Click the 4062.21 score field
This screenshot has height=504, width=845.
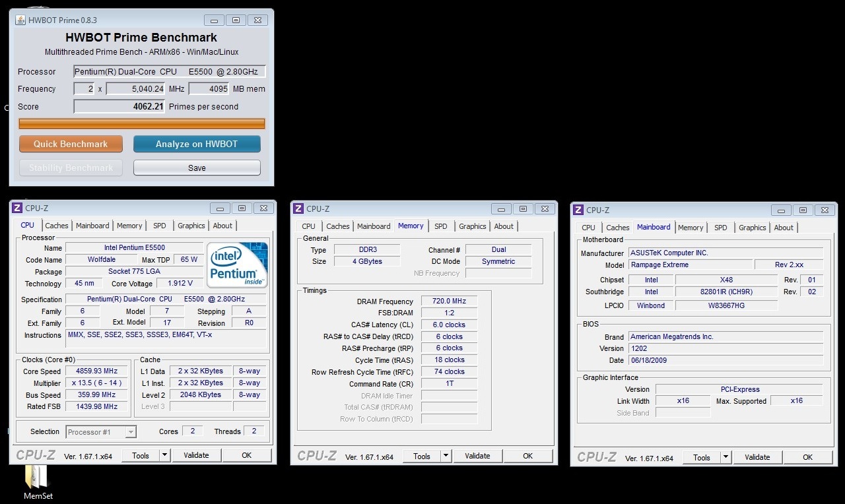point(119,106)
